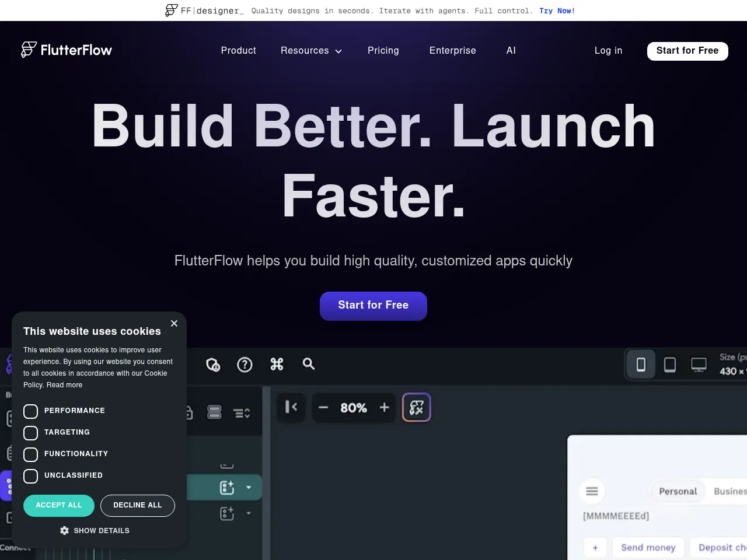Switch to desktop preview mode

coord(699,364)
